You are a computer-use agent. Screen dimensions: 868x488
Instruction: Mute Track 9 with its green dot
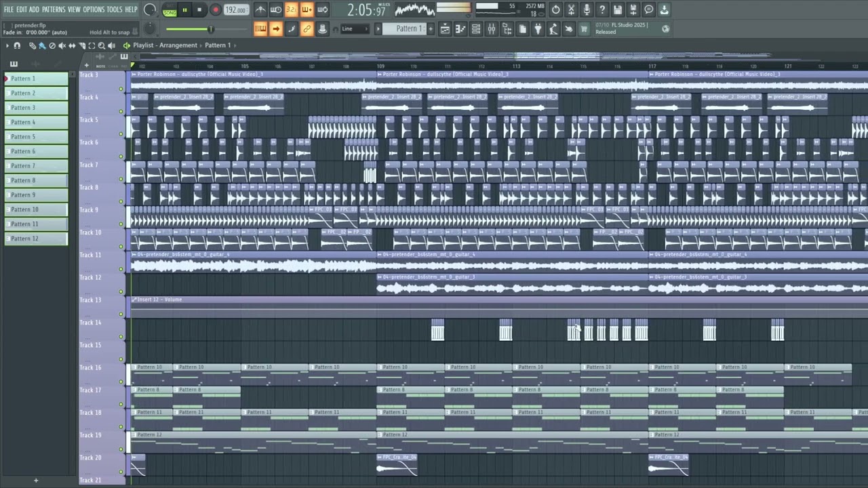pos(121,224)
